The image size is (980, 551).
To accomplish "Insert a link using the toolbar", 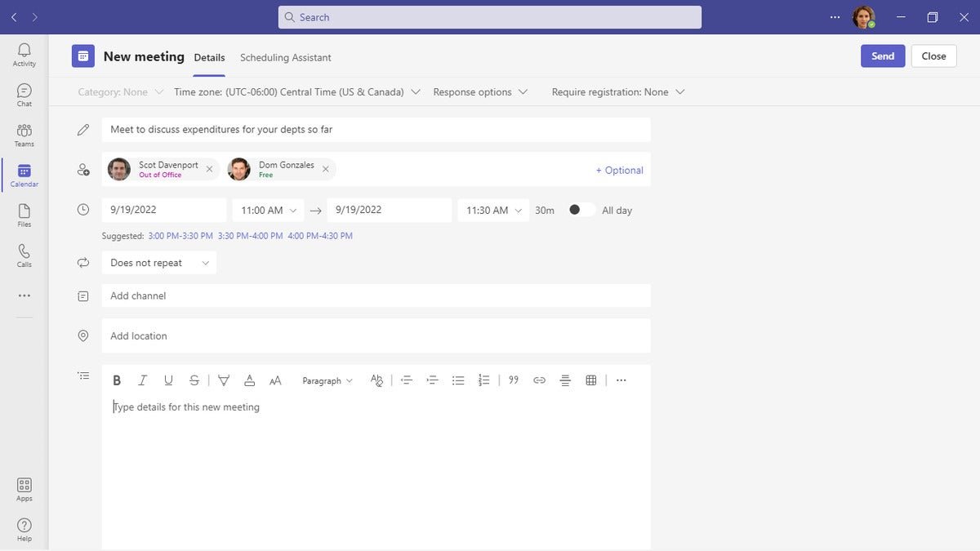I will [x=539, y=380].
